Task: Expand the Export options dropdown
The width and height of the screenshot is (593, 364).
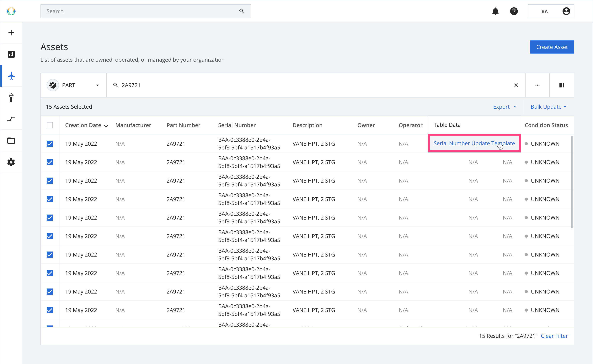Action: (505, 107)
